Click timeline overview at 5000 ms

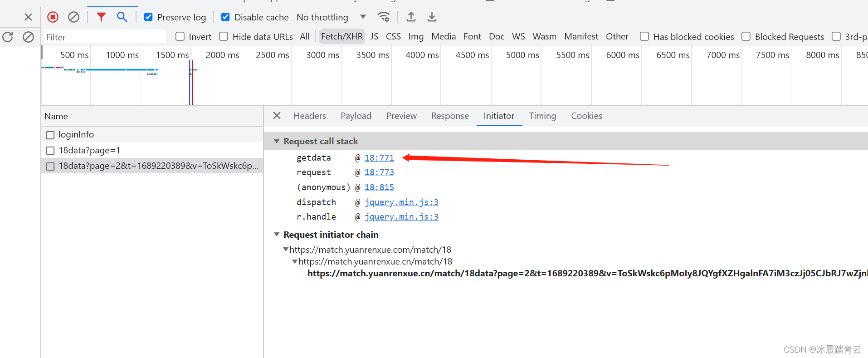[x=522, y=55]
